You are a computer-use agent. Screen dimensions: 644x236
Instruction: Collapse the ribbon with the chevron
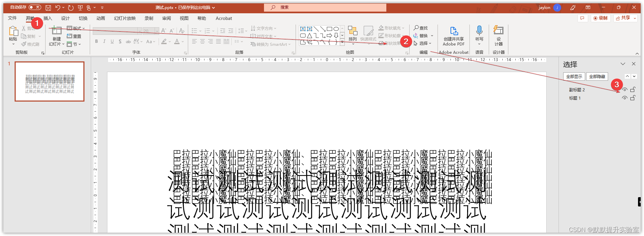tap(637, 53)
